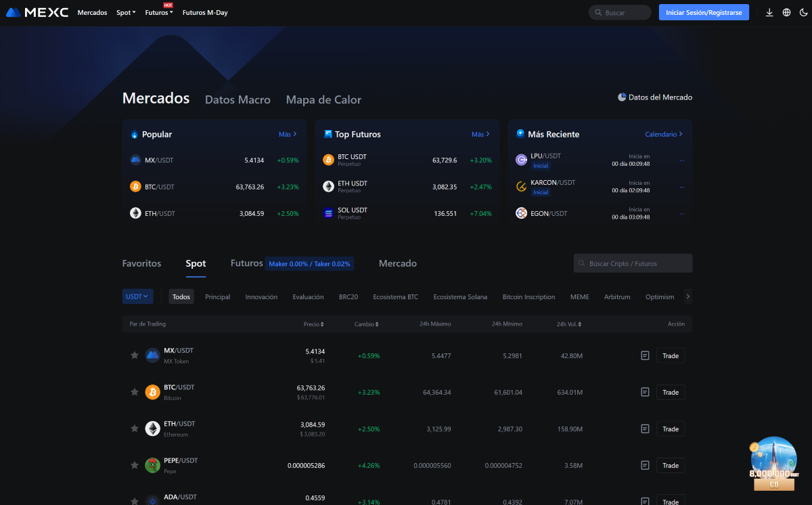Sort by Precio column
This screenshot has width=812, height=505.
click(x=314, y=324)
